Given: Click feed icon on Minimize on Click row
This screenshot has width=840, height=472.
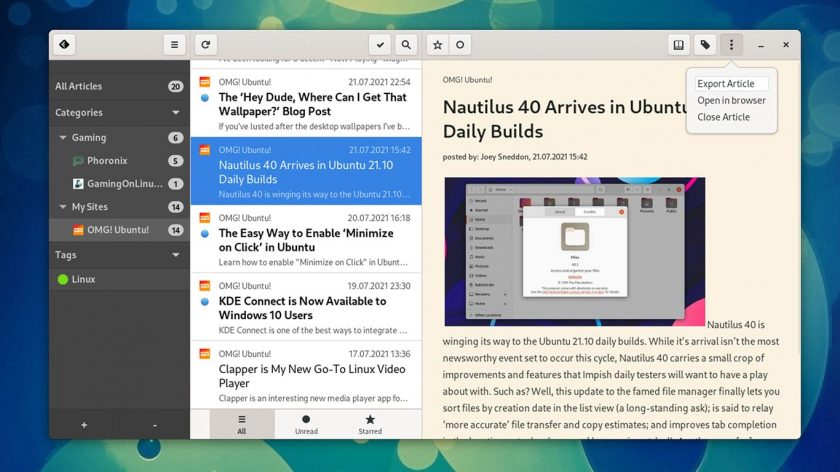Looking at the screenshot, I should [x=205, y=218].
